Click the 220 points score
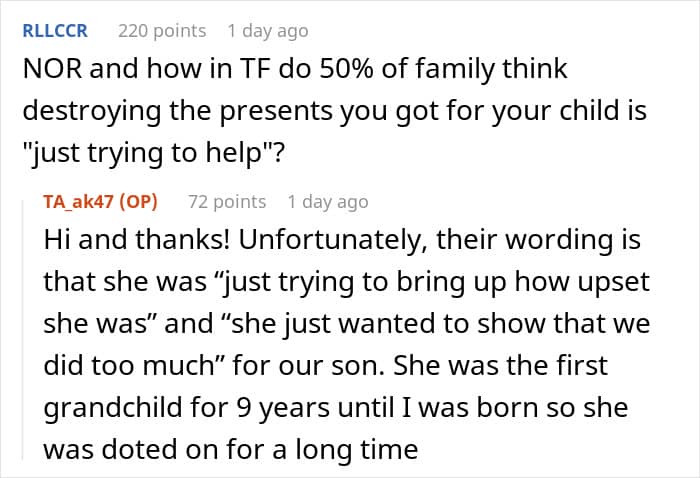700x478 pixels. click(x=162, y=31)
